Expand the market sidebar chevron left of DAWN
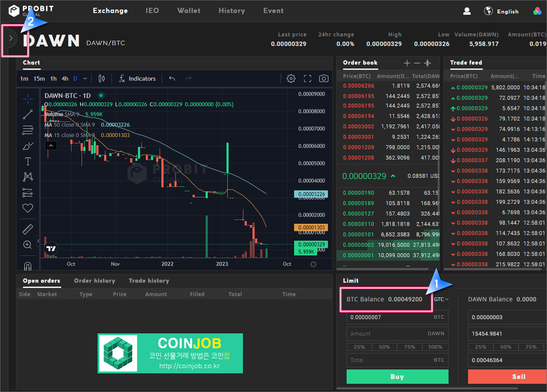547x392 pixels. coord(11,39)
